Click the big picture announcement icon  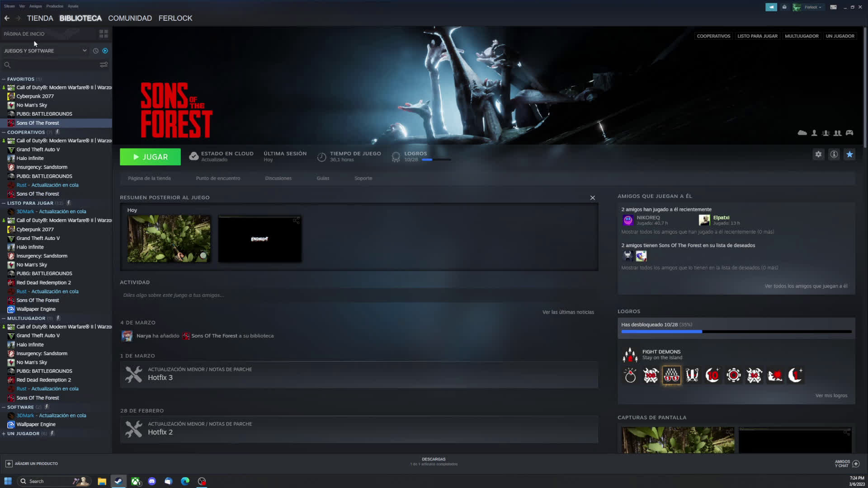point(771,7)
